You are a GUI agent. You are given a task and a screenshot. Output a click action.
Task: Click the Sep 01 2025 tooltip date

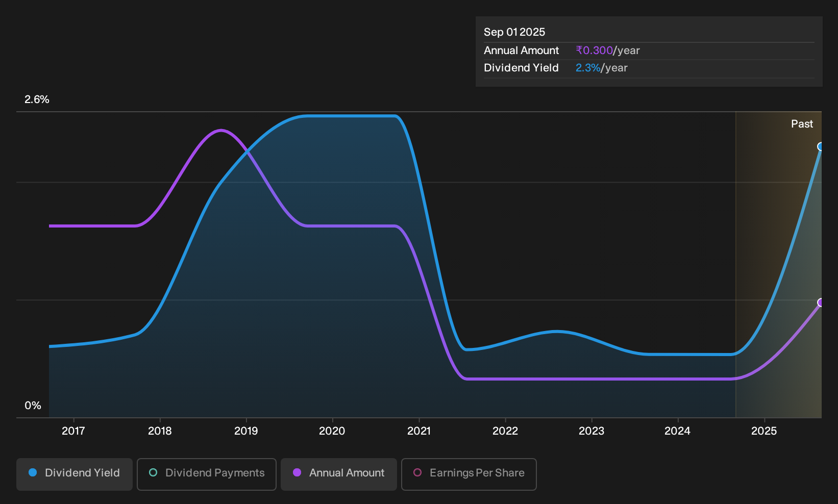coord(514,32)
